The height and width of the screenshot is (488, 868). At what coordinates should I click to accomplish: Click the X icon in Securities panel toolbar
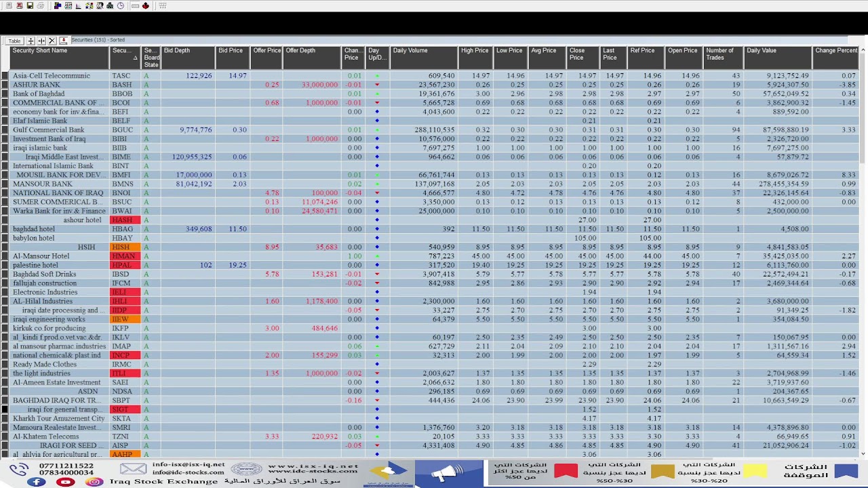pyautogui.click(x=52, y=41)
